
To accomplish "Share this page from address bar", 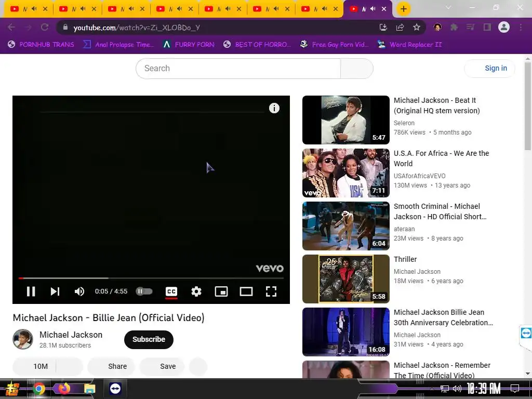I will (400, 28).
